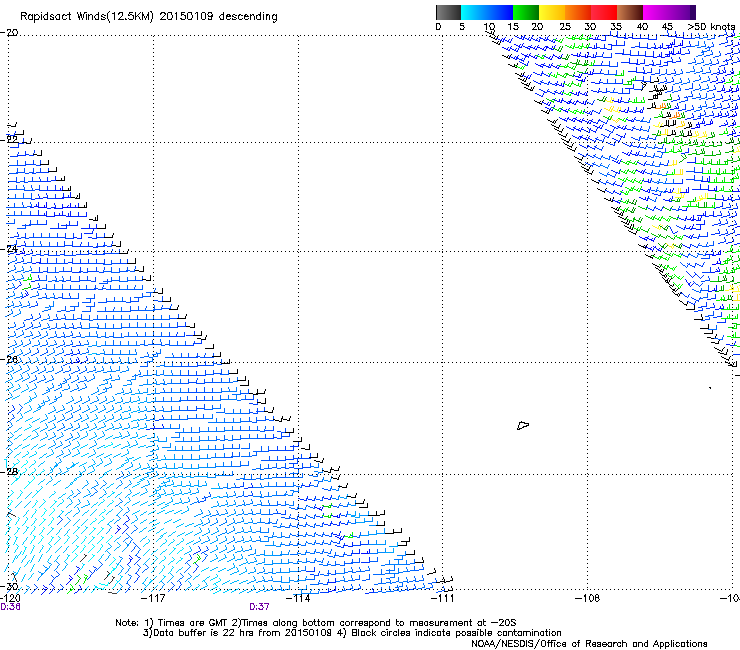Click the yellow 20-25 knots color segment

point(552,12)
